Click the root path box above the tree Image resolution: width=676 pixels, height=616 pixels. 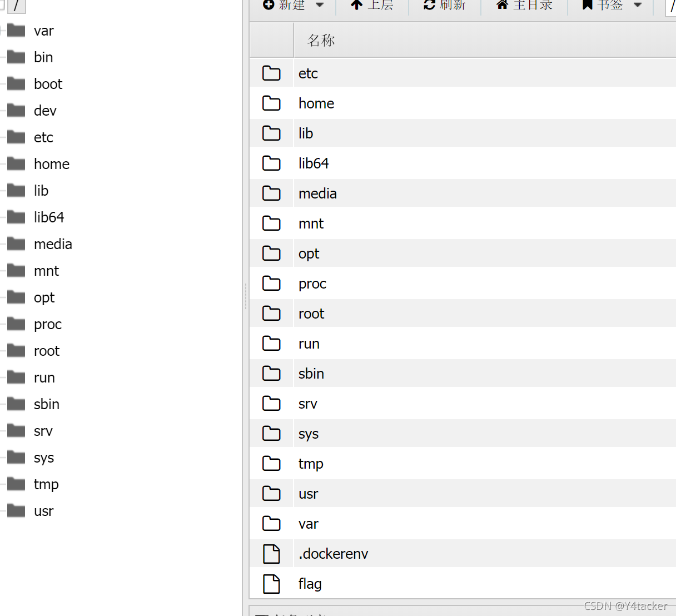click(x=17, y=6)
